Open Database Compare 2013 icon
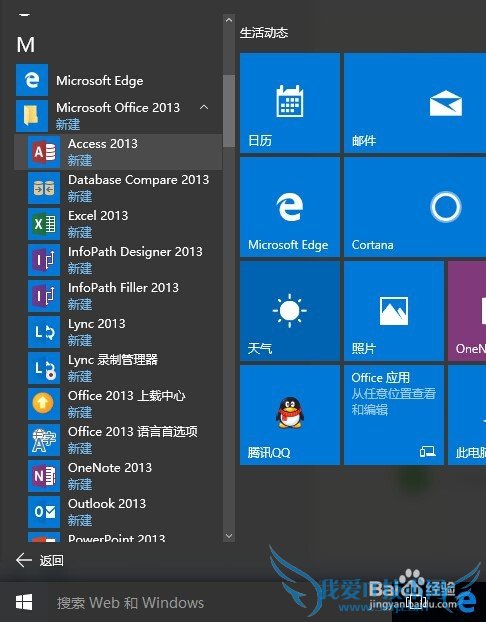Image resolution: width=486 pixels, height=622 pixels. [x=44, y=188]
